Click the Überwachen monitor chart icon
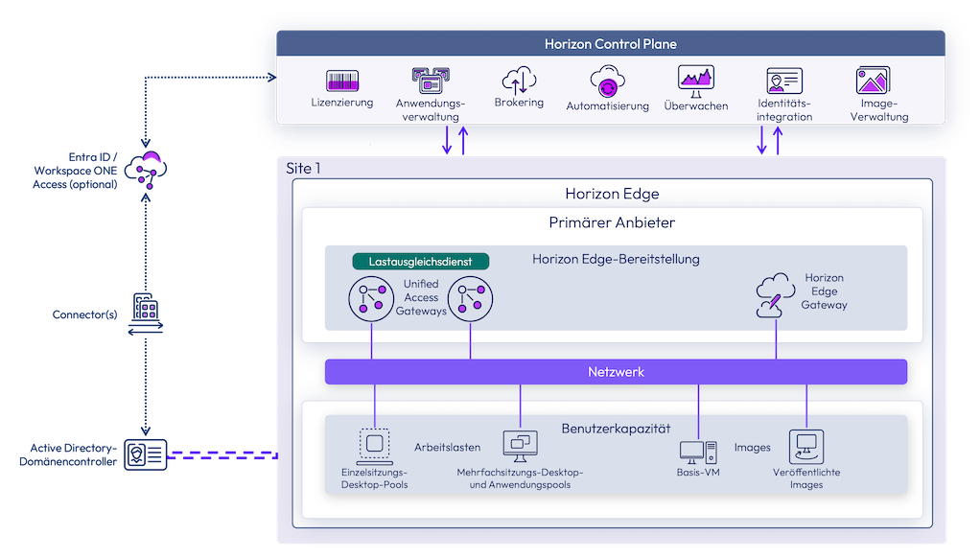The width and height of the screenshot is (980, 558). (696, 81)
